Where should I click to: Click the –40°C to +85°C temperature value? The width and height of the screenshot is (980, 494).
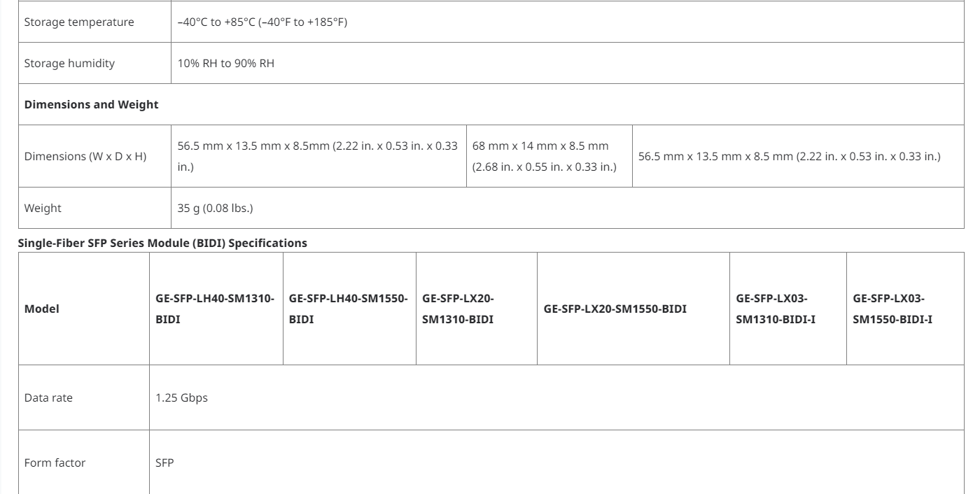[x=262, y=22]
